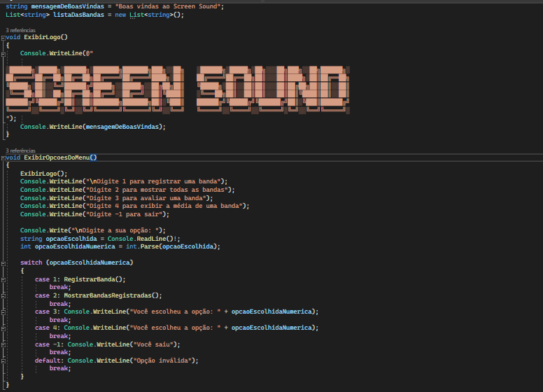Click the SCREEN SOUND ASCII art logo

click(178, 90)
